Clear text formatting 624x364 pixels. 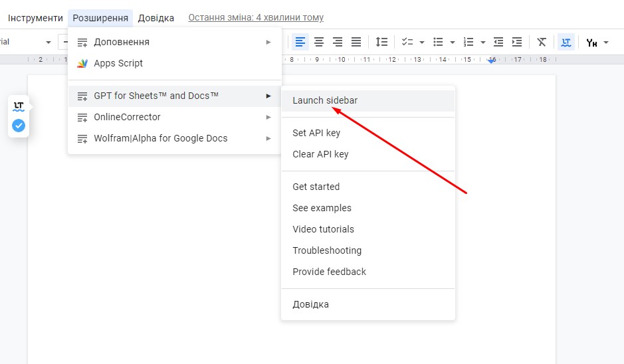[542, 42]
